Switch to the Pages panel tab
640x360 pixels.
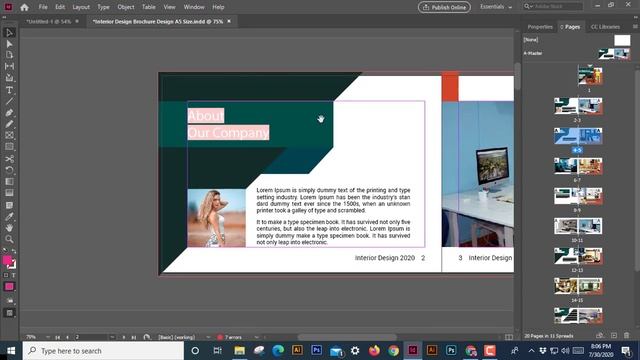click(x=570, y=27)
